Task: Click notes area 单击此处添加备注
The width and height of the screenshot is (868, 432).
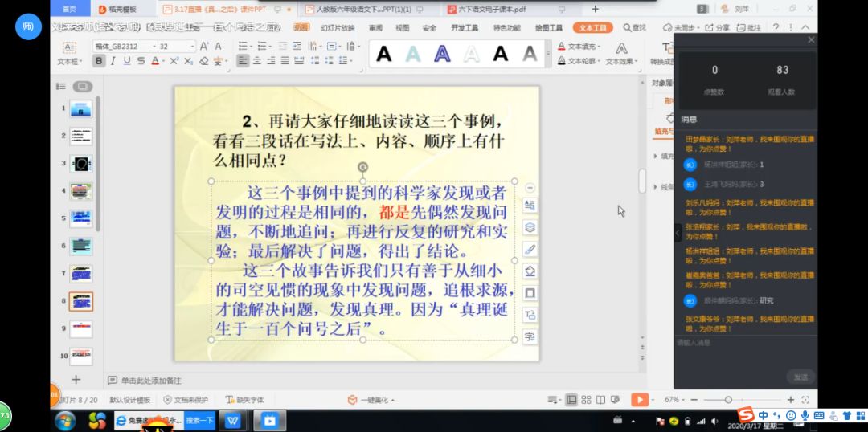Action: tap(145, 381)
